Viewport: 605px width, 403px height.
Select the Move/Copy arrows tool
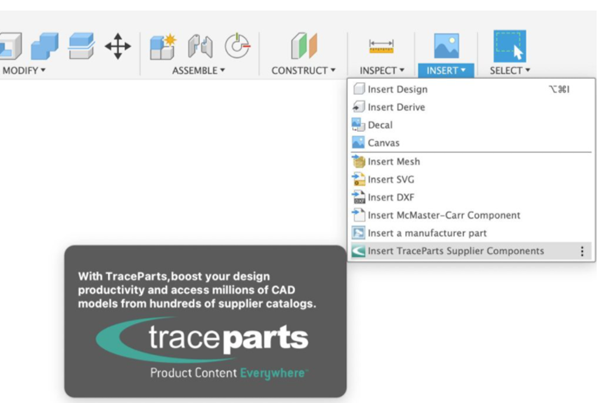pos(118,47)
